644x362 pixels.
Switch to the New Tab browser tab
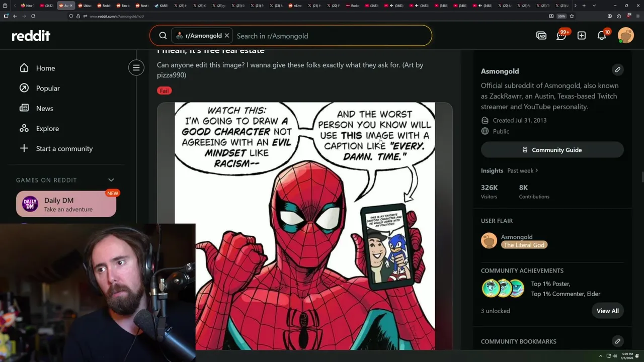tap(28, 6)
